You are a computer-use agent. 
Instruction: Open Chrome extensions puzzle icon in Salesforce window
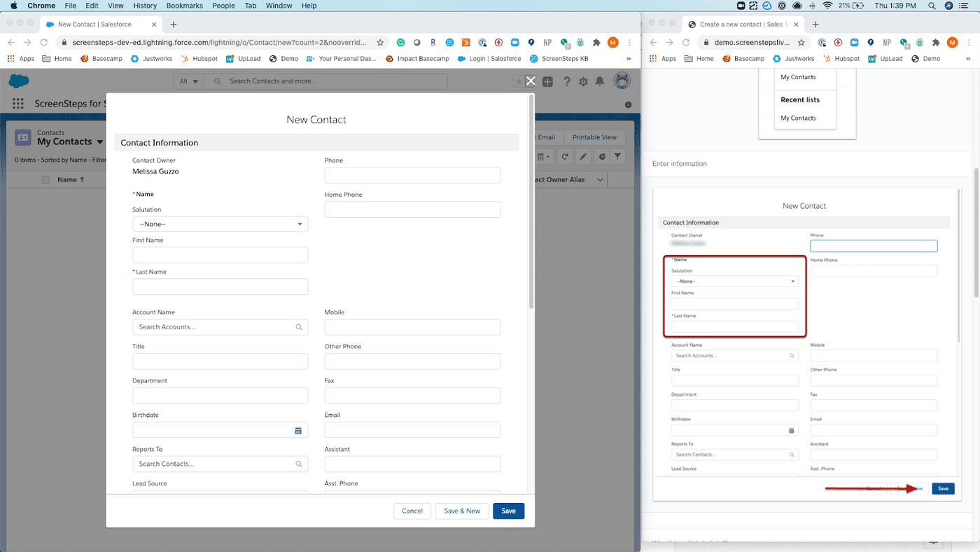point(598,42)
